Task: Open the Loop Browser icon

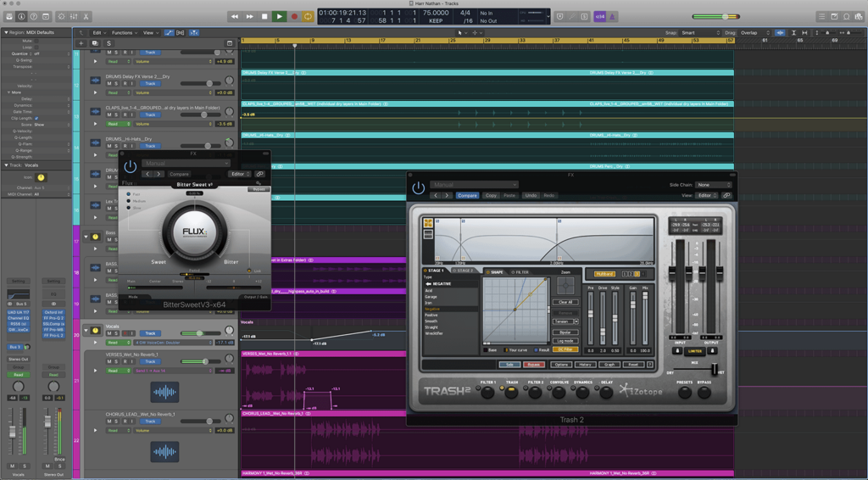Action: pyautogui.click(x=847, y=17)
